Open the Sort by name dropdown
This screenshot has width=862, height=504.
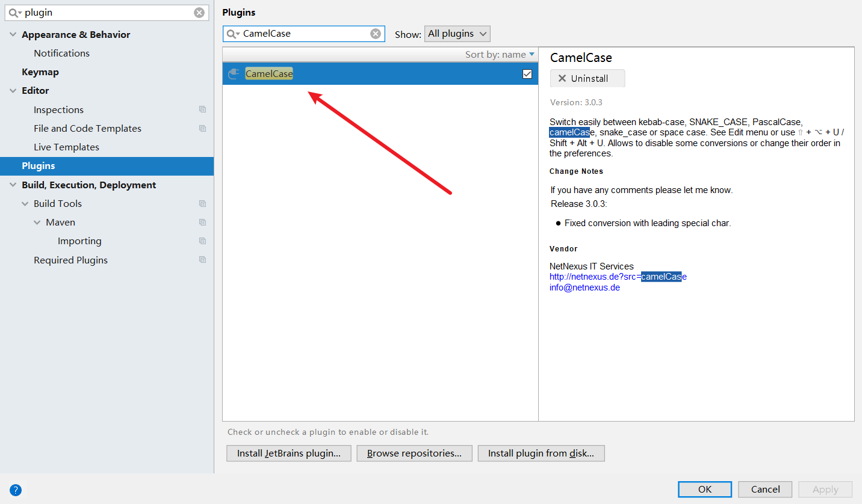coord(500,55)
